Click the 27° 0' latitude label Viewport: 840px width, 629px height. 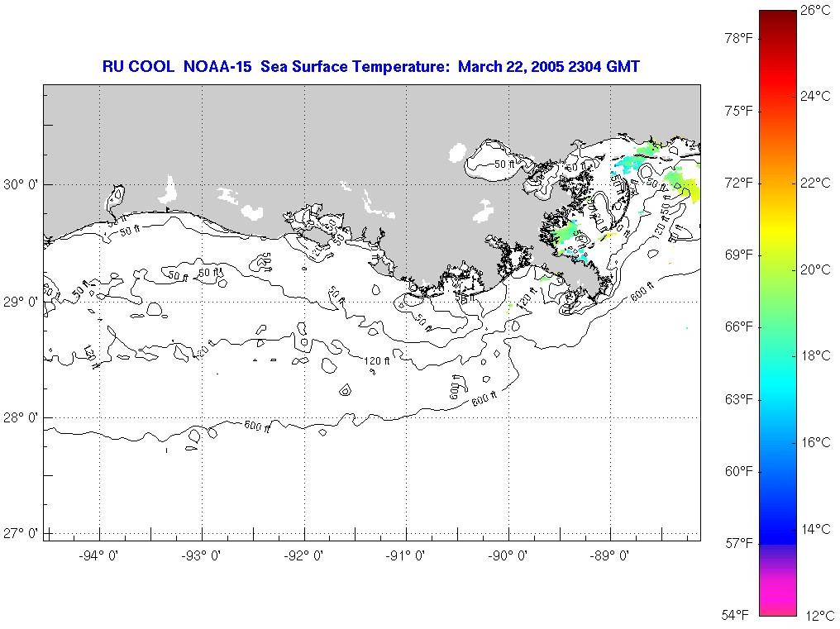pos(21,534)
